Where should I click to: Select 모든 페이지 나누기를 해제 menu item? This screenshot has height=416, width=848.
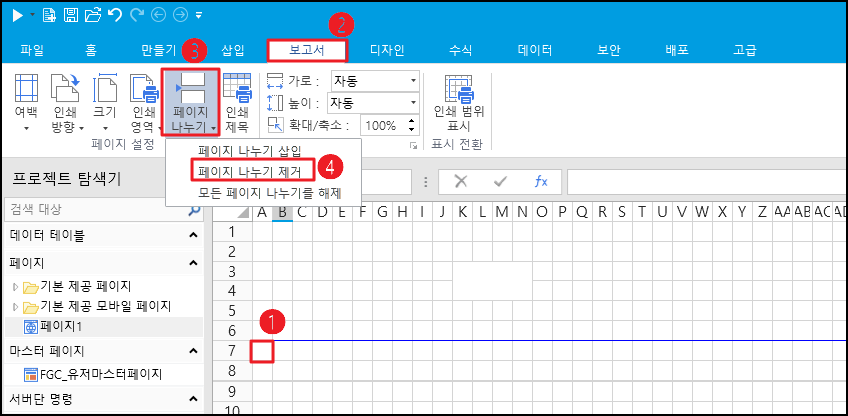point(269,192)
